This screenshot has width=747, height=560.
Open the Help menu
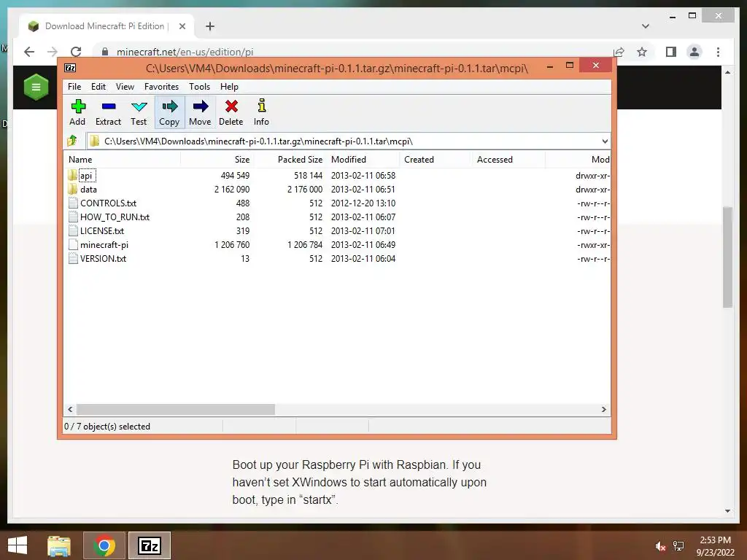pos(229,87)
